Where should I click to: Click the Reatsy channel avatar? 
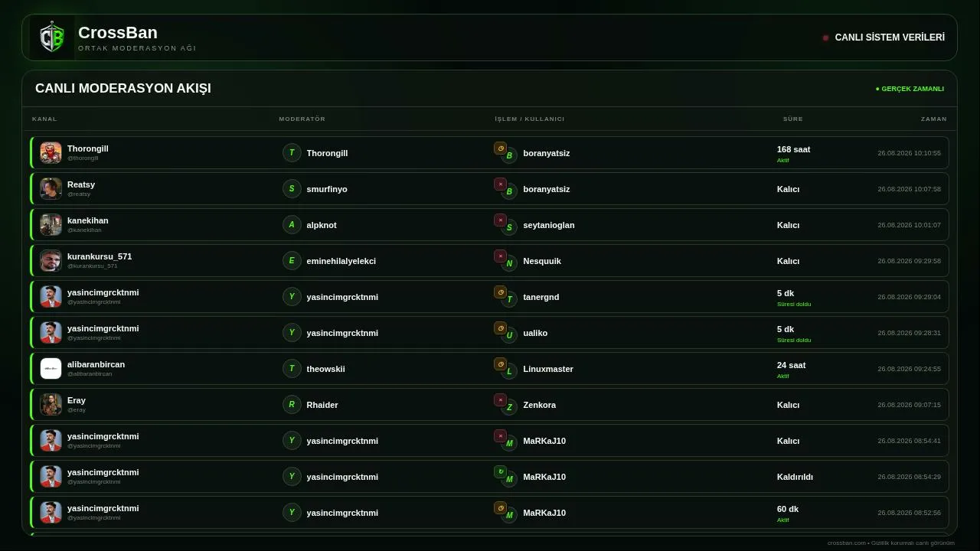(x=51, y=188)
